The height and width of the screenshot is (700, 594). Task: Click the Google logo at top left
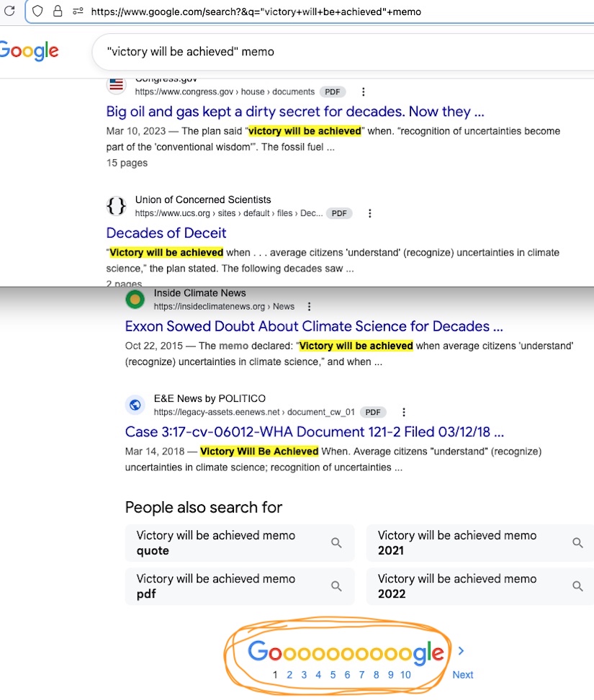click(x=29, y=51)
